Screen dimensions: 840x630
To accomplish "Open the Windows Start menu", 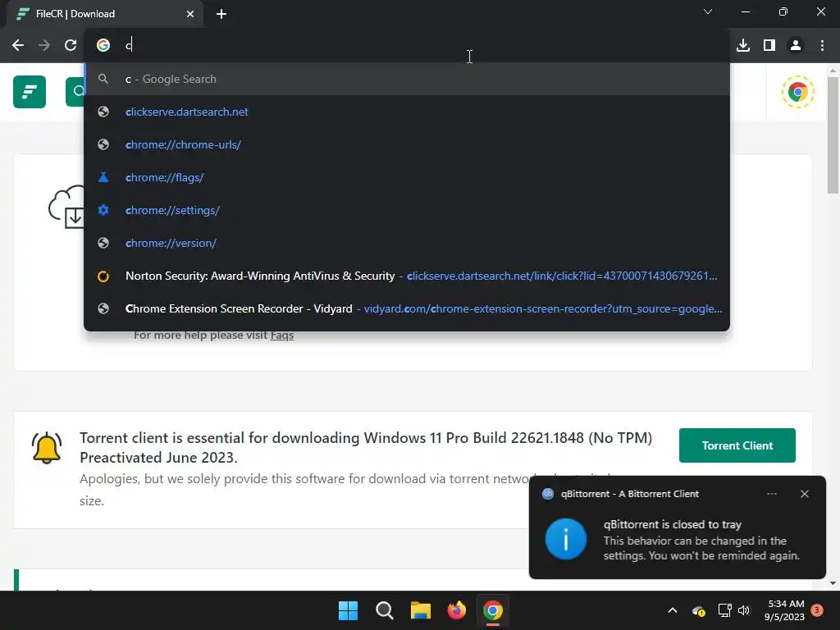I will pyautogui.click(x=348, y=610).
